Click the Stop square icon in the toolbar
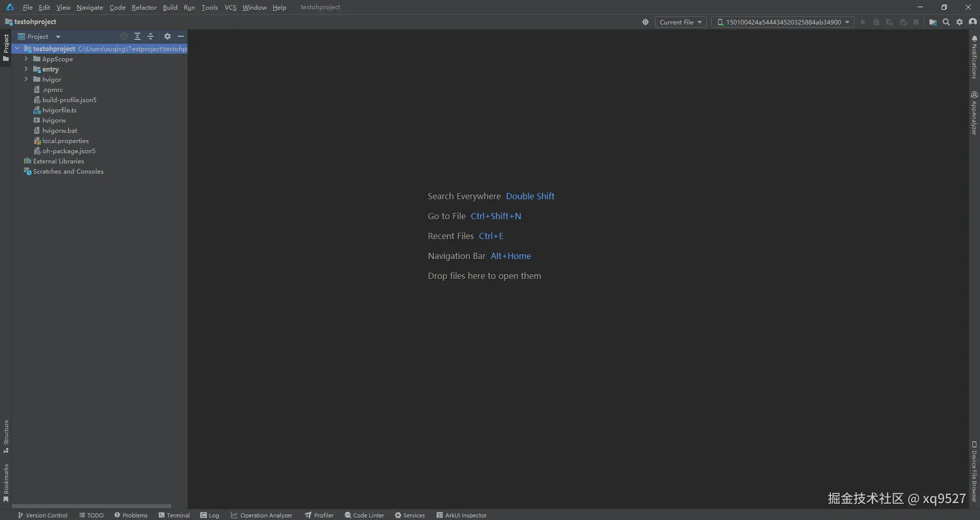Screen dimensions: 980x520 point(916,22)
